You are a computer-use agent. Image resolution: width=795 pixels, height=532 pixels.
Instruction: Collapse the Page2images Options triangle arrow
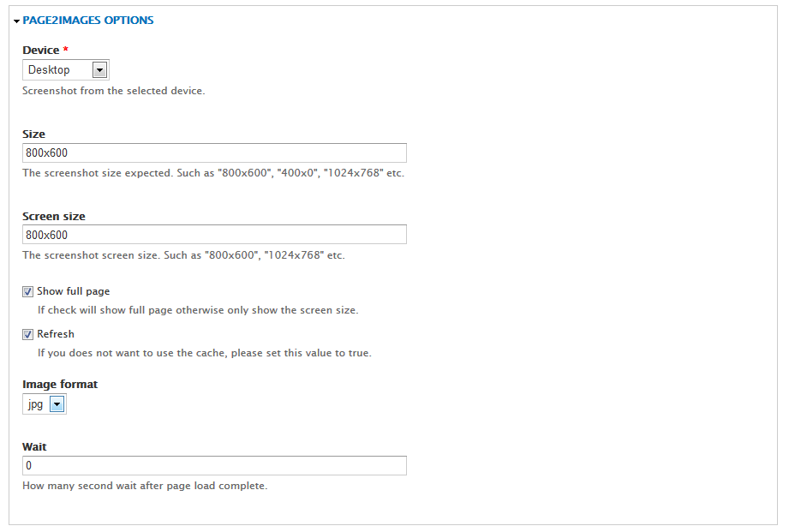(x=16, y=21)
